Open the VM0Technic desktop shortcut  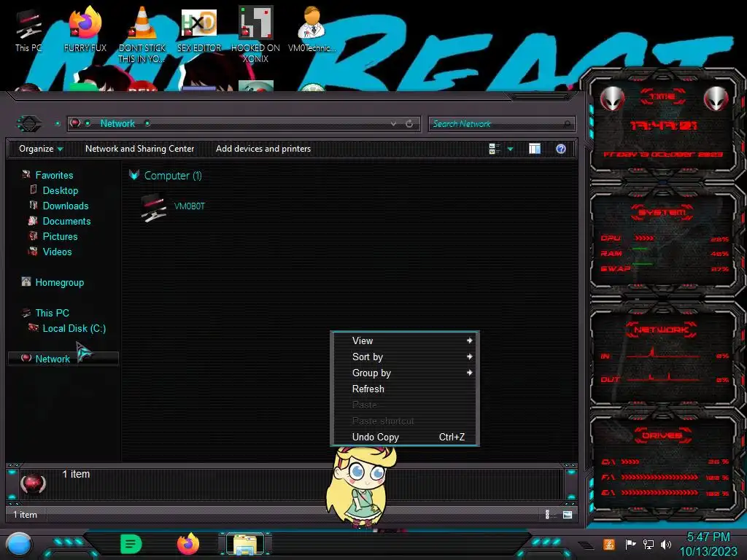(x=311, y=31)
